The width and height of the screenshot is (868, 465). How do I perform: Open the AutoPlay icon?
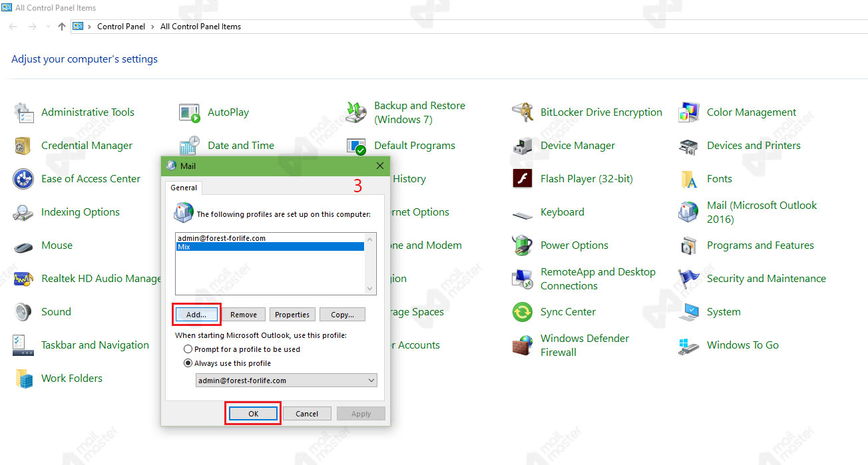(x=190, y=112)
